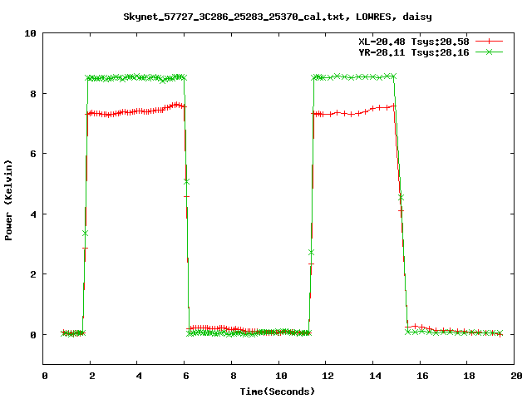
Task: Click the 14 tick label on Time axis
Action: tap(375, 376)
